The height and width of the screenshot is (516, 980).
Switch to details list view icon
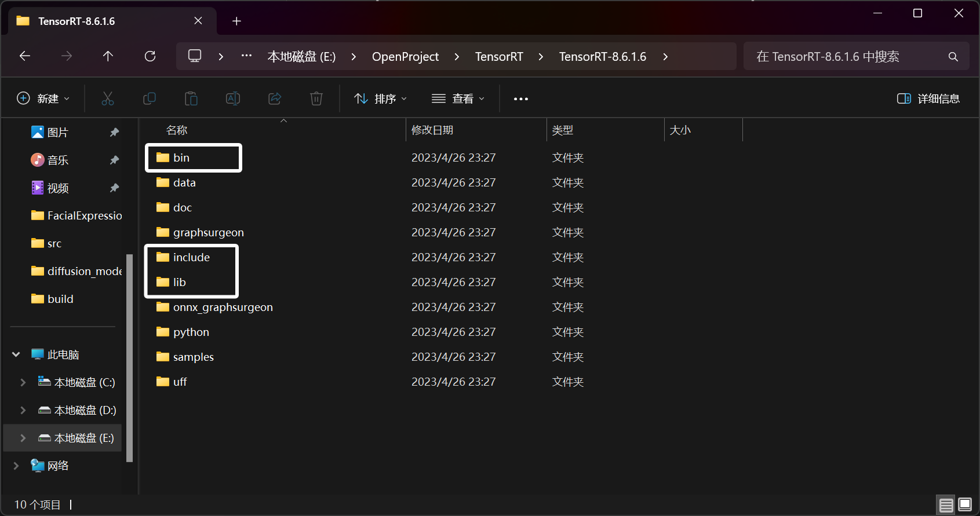[946, 505]
